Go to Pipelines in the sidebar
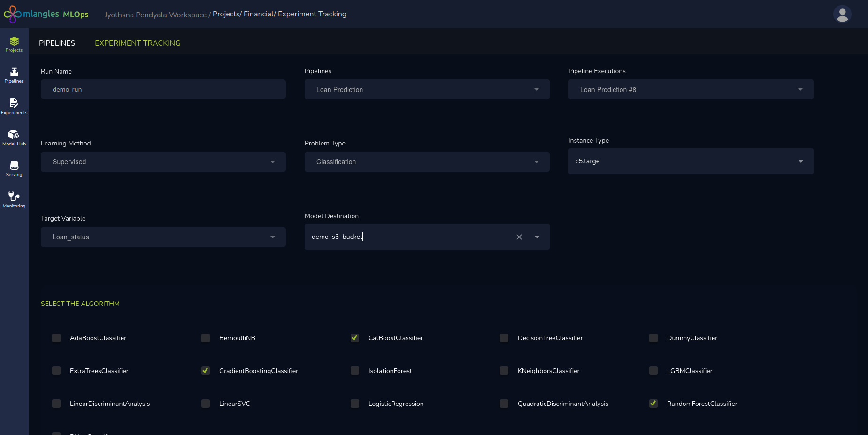 coord(14,75)
